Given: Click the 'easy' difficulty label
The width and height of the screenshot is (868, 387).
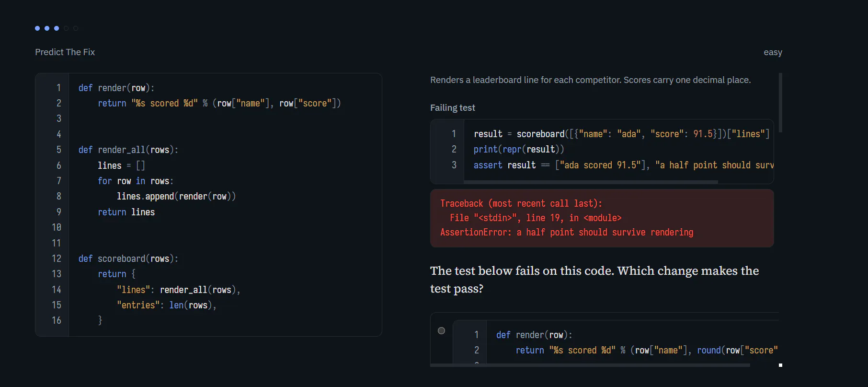Looking at the screenshot, I should (x=773, y=52).
